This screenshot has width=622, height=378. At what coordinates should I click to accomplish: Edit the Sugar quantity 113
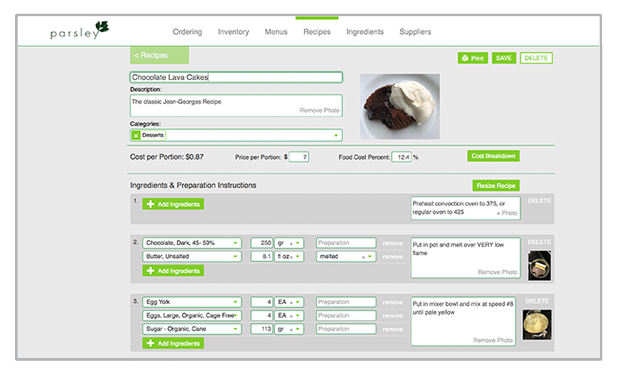coord(261,329)
